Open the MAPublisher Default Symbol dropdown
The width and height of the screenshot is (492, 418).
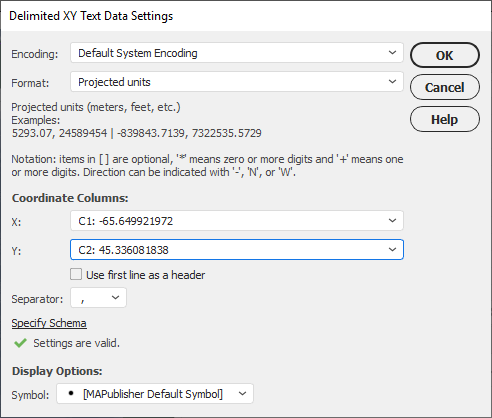tap(155, 394)
